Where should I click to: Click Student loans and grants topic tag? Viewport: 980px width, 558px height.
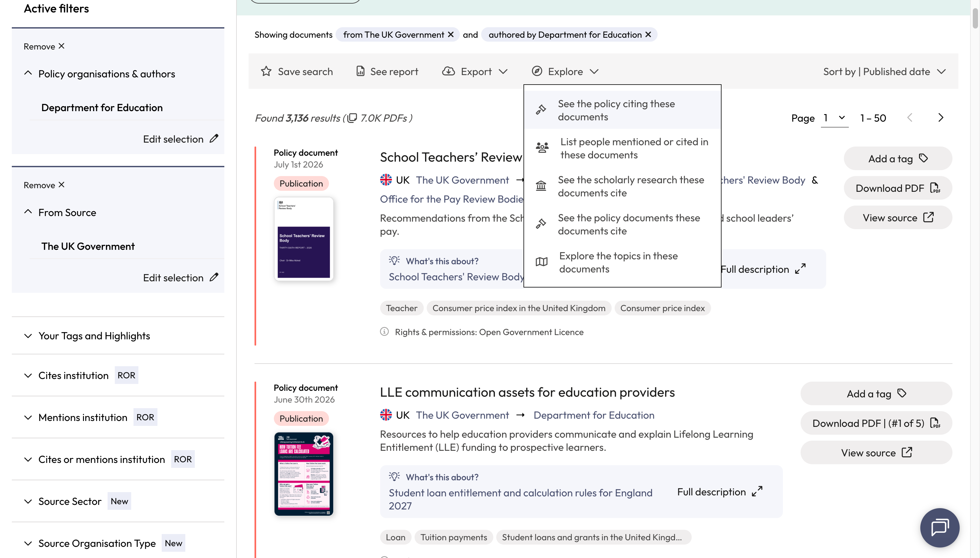click(x=593, y=537)
